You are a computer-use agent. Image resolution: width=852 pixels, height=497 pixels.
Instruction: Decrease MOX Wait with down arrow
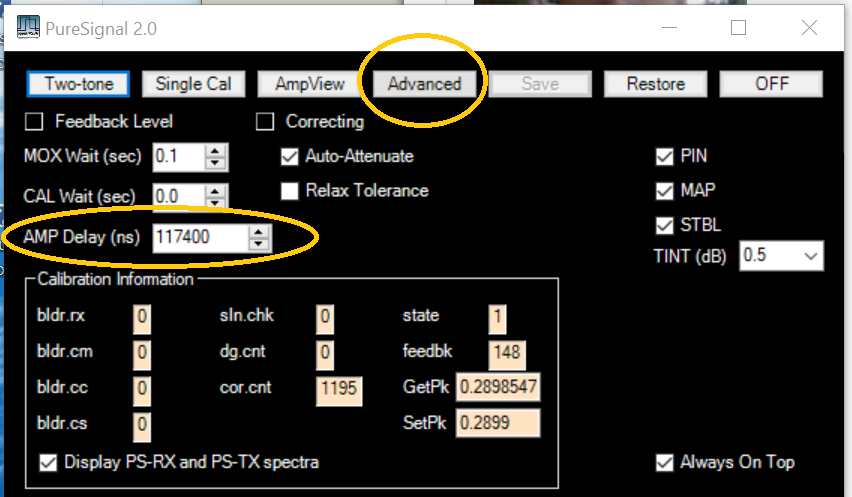pyautogui.click(x=215, y=163)
